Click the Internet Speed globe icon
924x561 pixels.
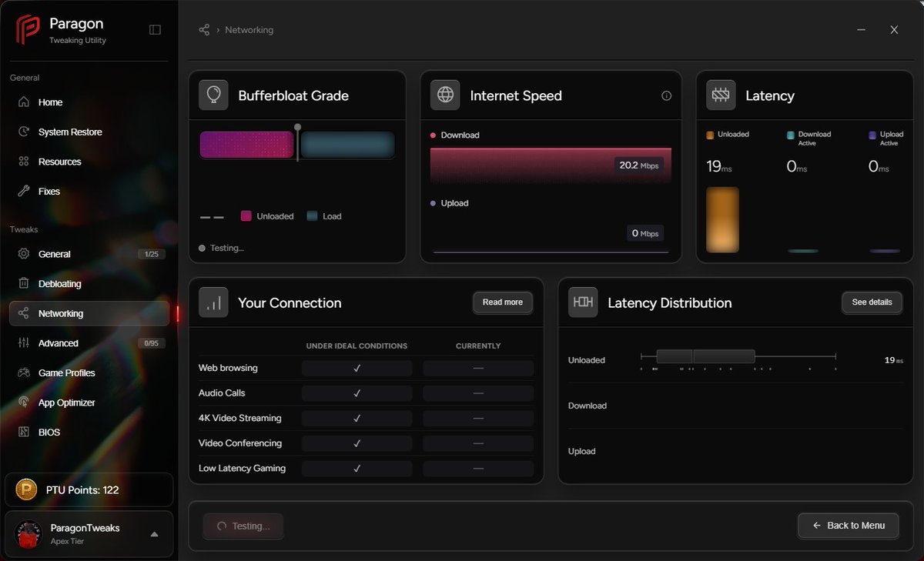(445, 95)
